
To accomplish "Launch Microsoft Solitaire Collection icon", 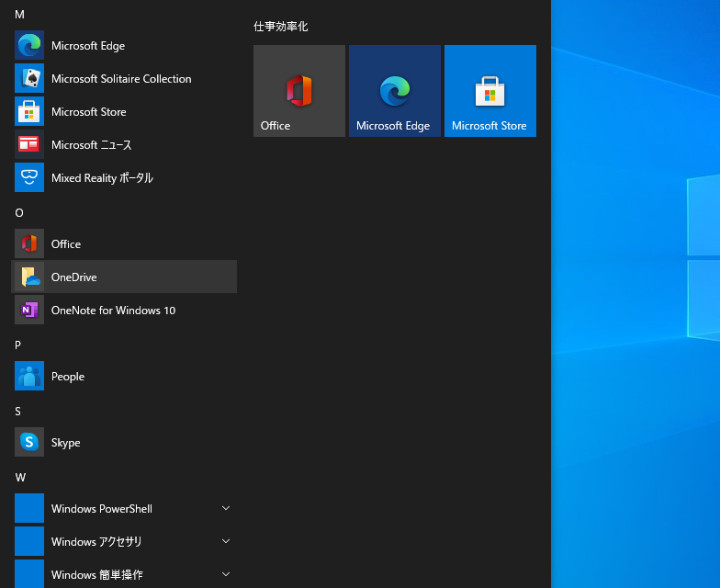I will click(x=29, y=78).
